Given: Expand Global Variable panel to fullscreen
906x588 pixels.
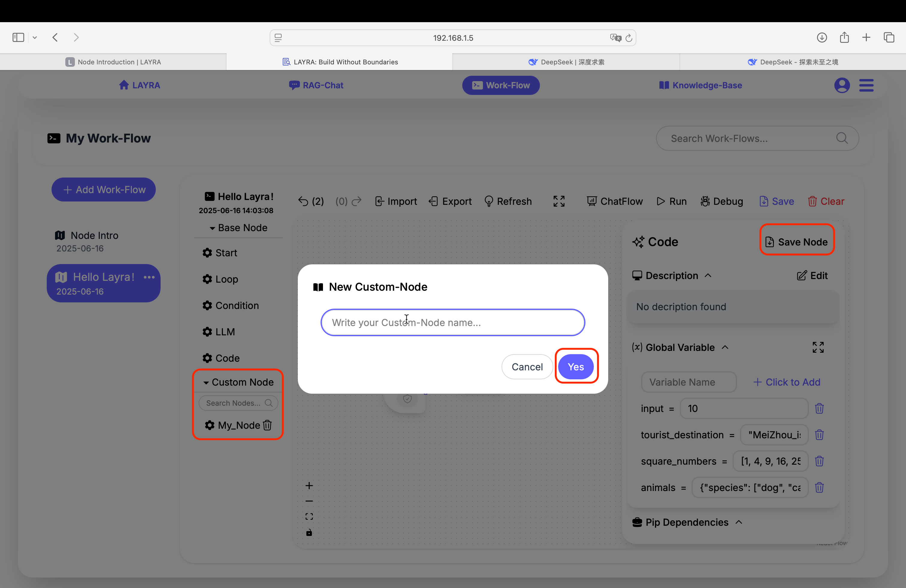Looking at the screenshot, I should pos(818,347).
